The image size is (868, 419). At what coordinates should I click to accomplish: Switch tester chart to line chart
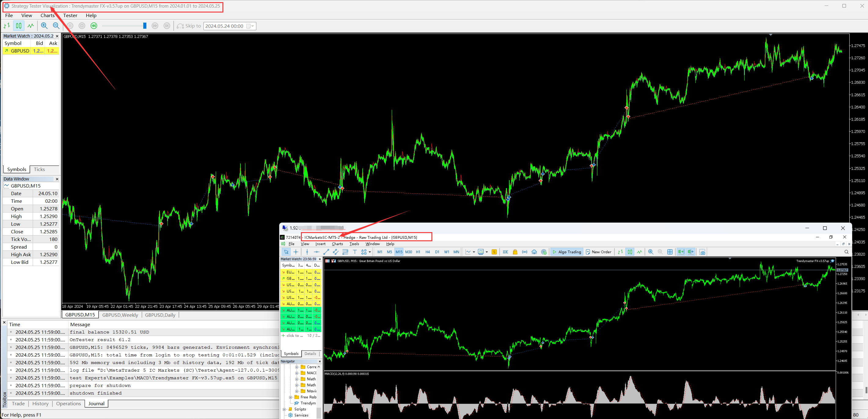click(31, 26)
